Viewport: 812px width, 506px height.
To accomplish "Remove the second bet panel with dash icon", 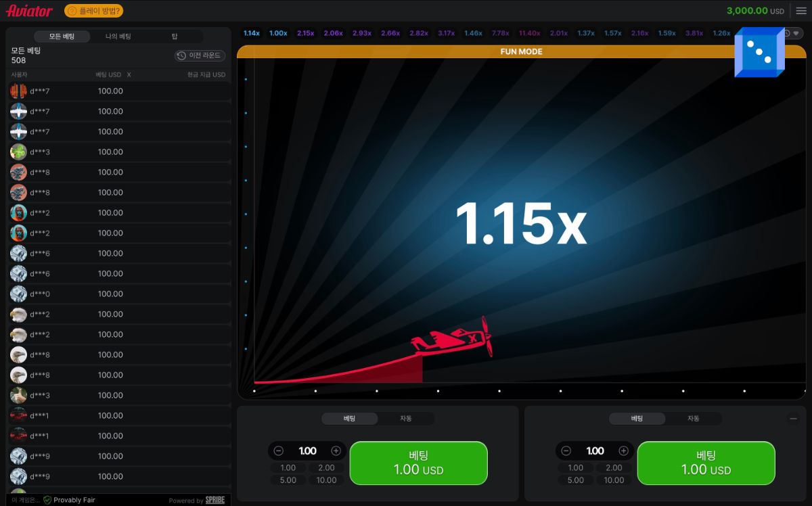I will [793, 419].
